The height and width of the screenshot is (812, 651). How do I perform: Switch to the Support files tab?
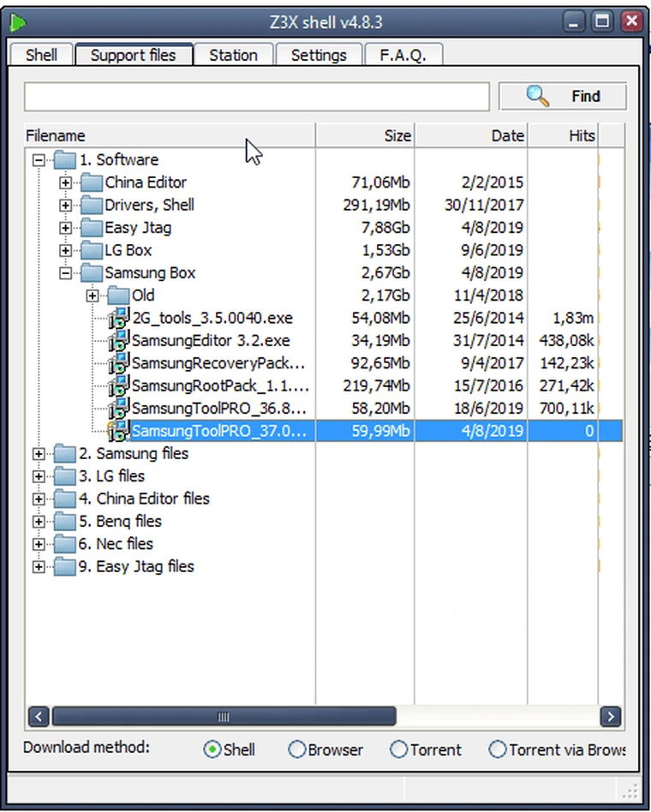pos(134,54)
